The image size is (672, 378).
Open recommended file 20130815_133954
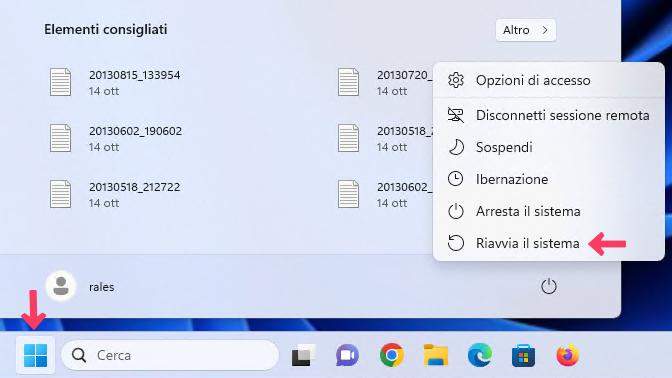coord(116,82)
